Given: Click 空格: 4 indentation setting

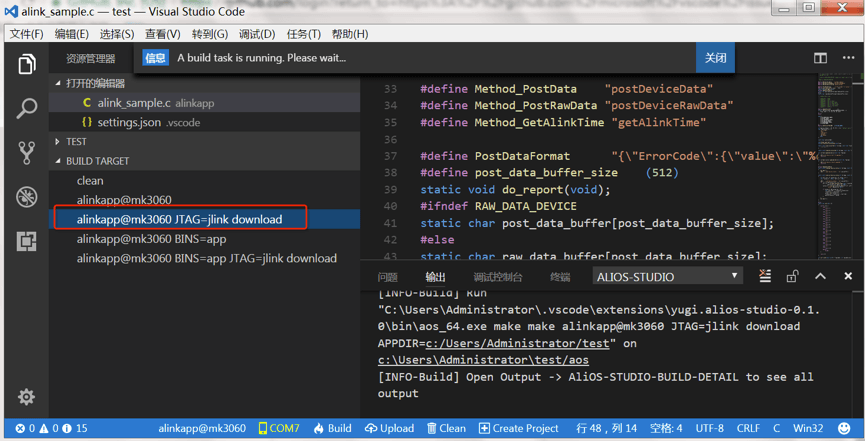Looking at the screenshot, I should pyautogui.click(x=665, y=428).
